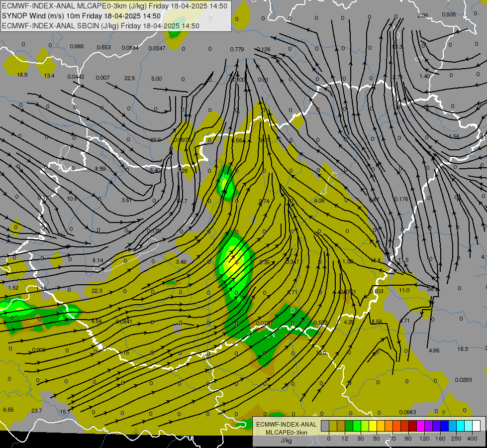Click the map value 5.00

157,79
